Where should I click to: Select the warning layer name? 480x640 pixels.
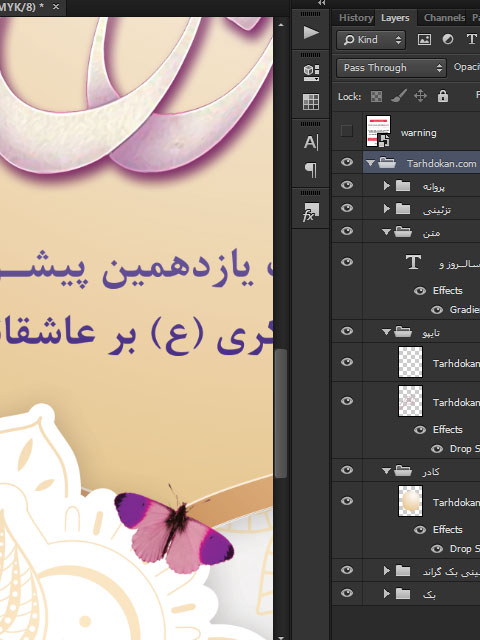pyautogui.click(x=418, y=133)
